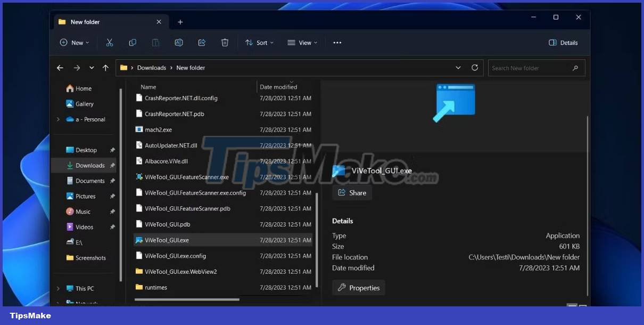
Task: Open the View dropdown
Action: [x=302, y=43]
